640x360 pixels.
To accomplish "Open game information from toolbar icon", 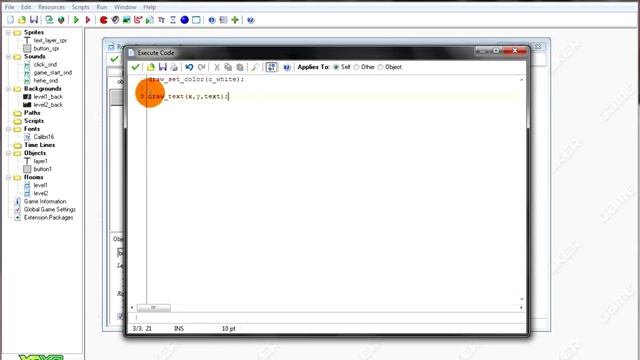I will [212, 20].
